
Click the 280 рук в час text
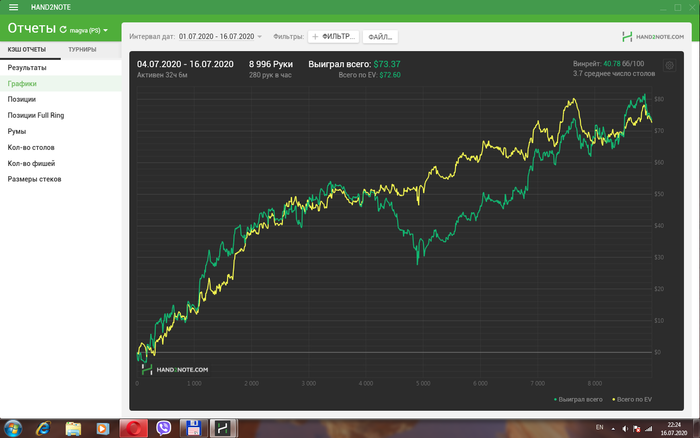click(270, 75)
